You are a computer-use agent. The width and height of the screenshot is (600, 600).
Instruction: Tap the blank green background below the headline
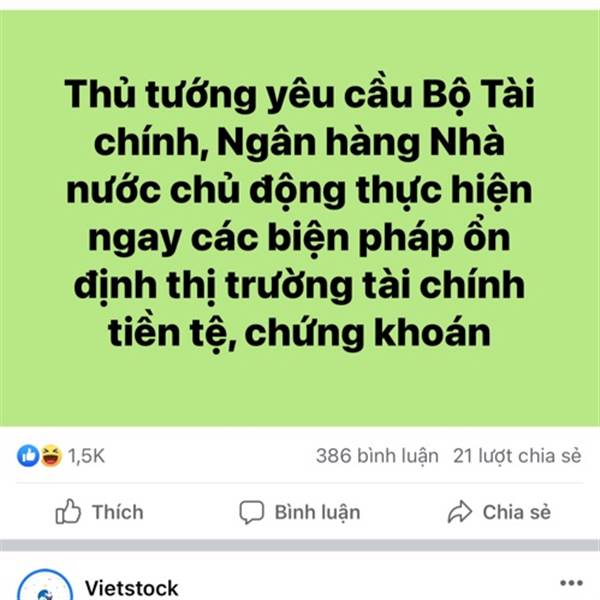300,388
